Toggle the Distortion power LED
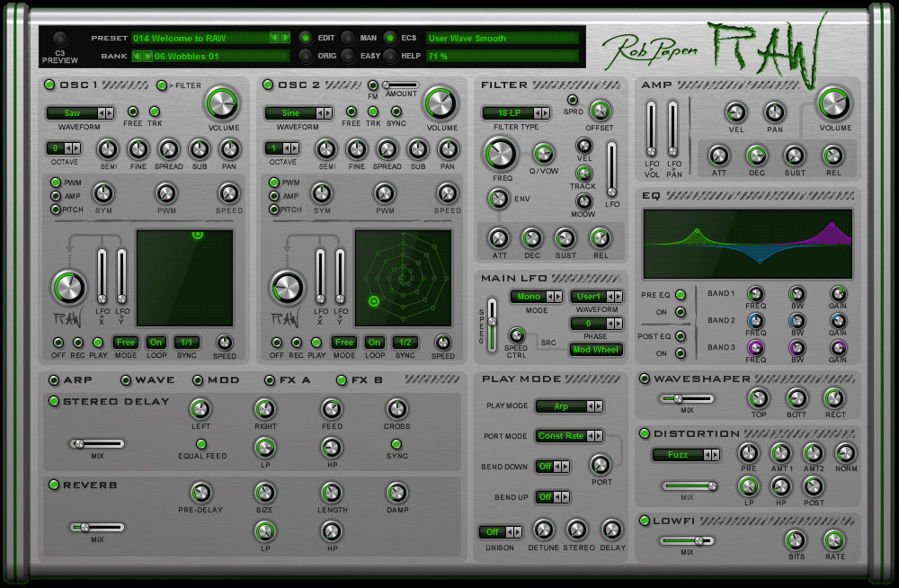 645,433
